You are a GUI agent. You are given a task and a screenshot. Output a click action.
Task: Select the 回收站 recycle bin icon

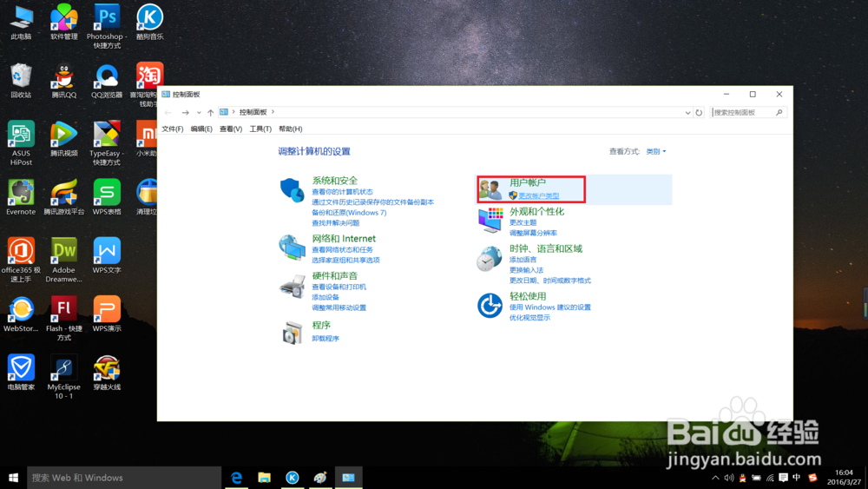[21, 76]
